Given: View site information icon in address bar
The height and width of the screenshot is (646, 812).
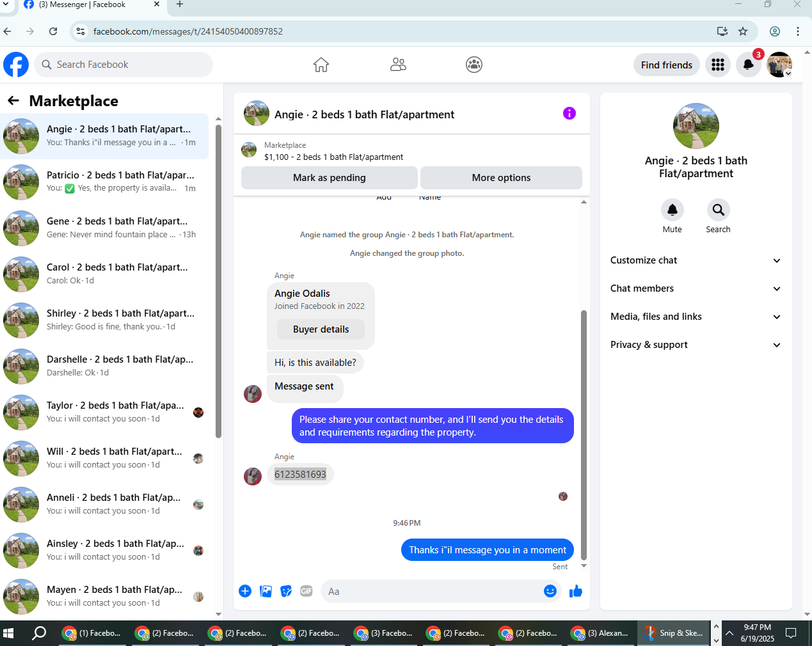Looking at the screenshot, I should coord(81,31).
